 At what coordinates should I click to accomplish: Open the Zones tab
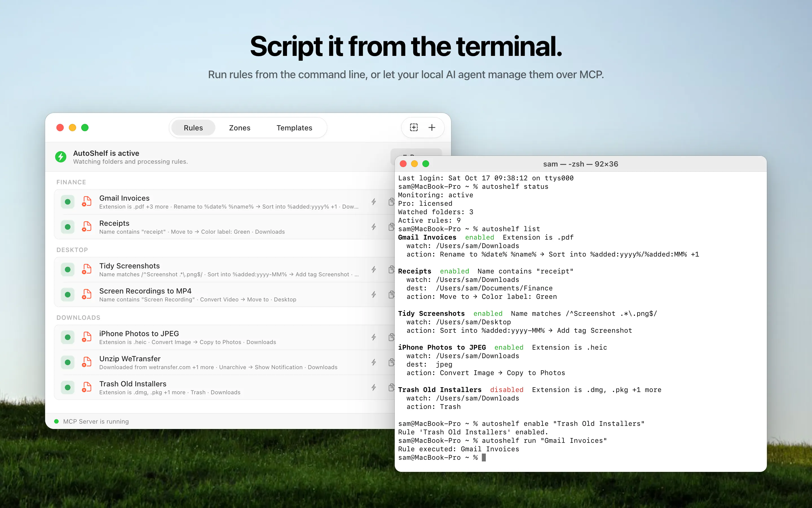point(240,128)
